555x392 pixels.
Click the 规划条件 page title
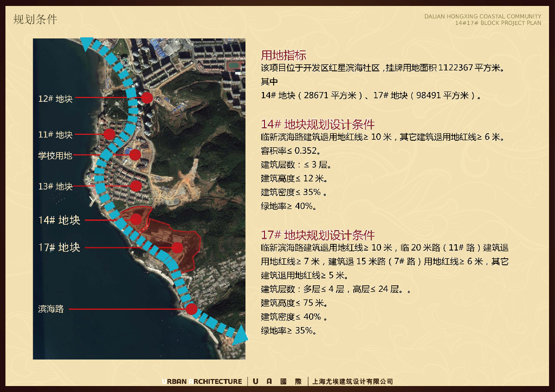(x=35, y=19)
